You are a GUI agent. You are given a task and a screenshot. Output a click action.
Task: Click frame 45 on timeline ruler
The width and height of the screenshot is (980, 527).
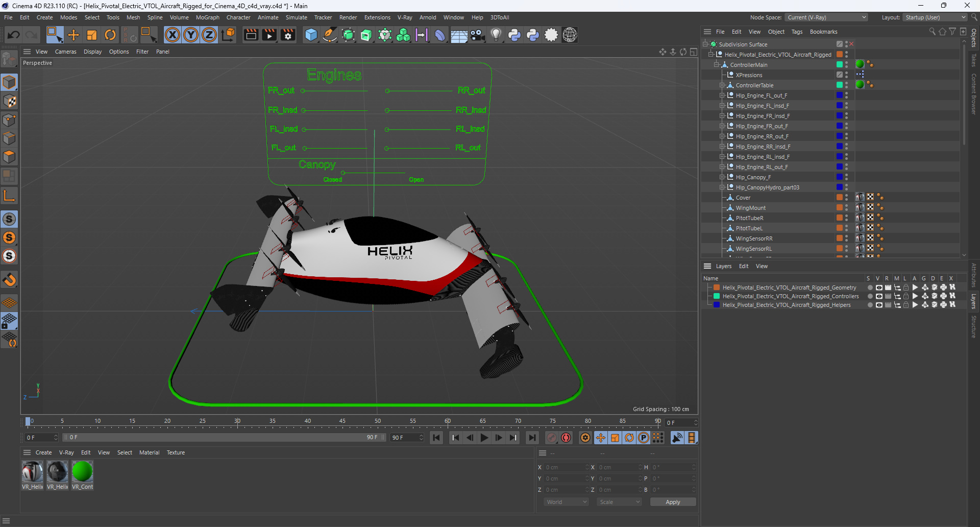click(342, 421)
